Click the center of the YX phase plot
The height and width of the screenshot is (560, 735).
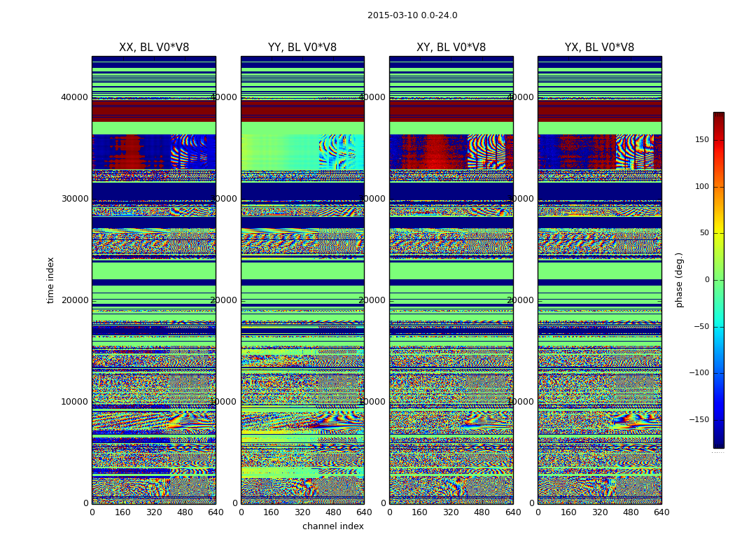click(599, 280)
